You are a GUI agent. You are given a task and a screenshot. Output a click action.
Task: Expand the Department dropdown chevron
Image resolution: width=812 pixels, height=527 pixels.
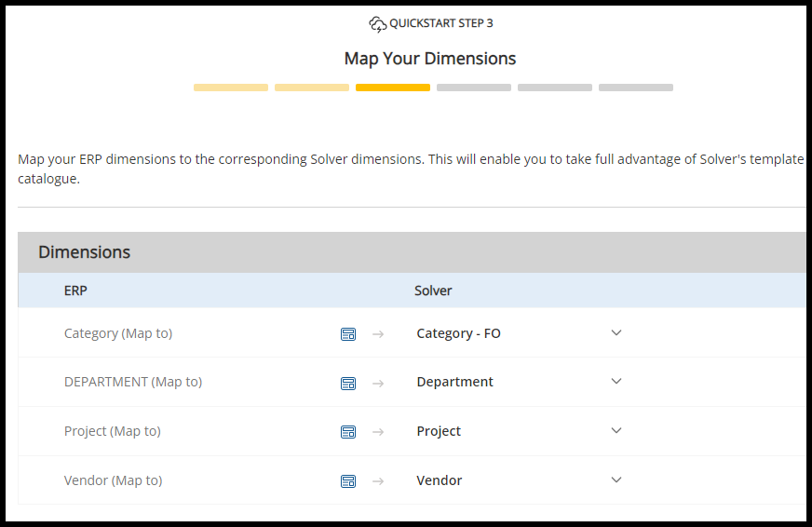pos(616,382)
